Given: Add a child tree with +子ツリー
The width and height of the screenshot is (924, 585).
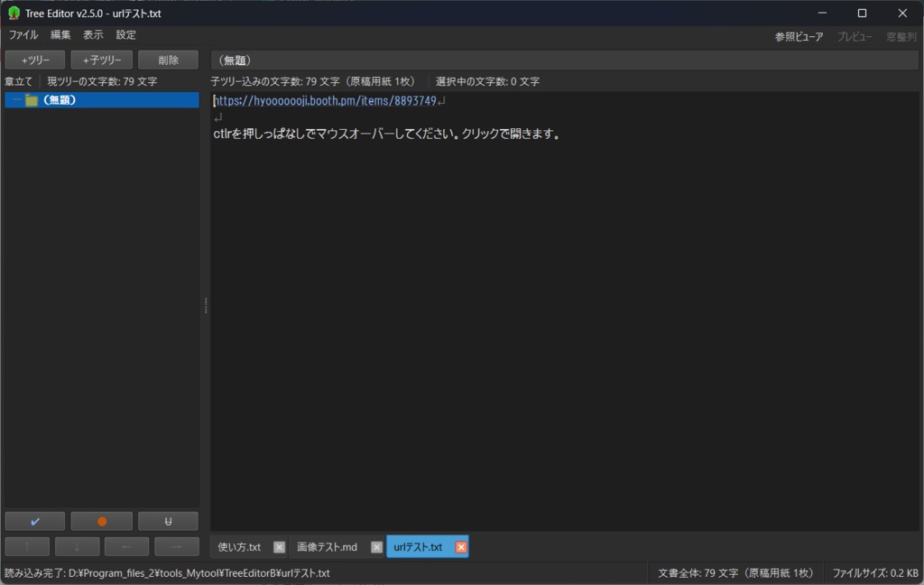Looking at the screenshot, I should 101,60.
